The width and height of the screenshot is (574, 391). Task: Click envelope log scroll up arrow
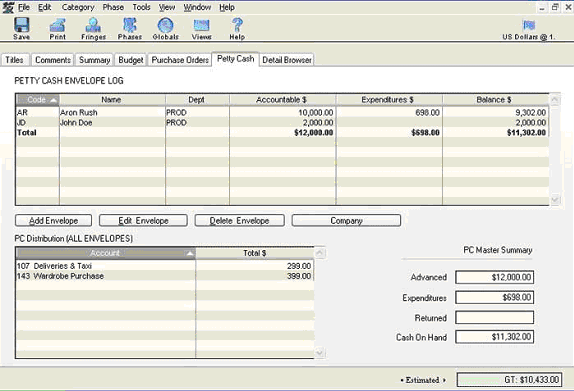555,100
